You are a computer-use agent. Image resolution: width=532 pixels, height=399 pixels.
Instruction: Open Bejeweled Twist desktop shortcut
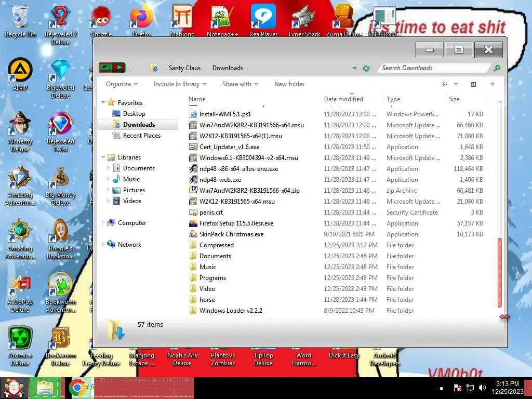(60, 131)
